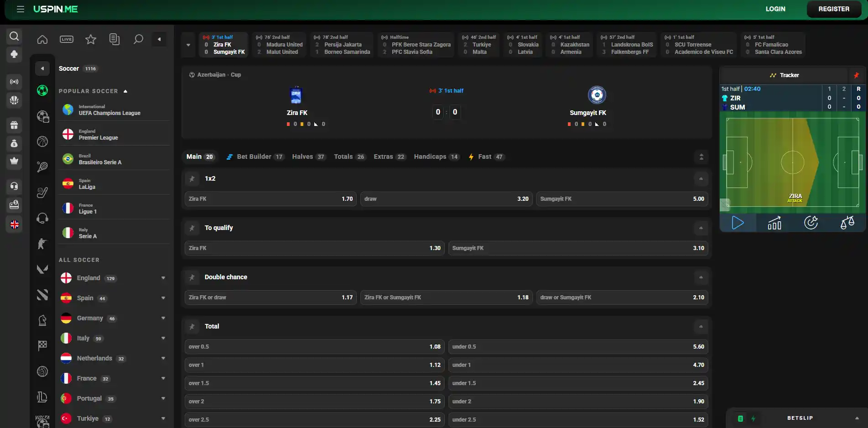Expand the Spain soccer country list
The width and height of the screenshot is (868, 428).
pyautogui.click(x=163, y=298)
